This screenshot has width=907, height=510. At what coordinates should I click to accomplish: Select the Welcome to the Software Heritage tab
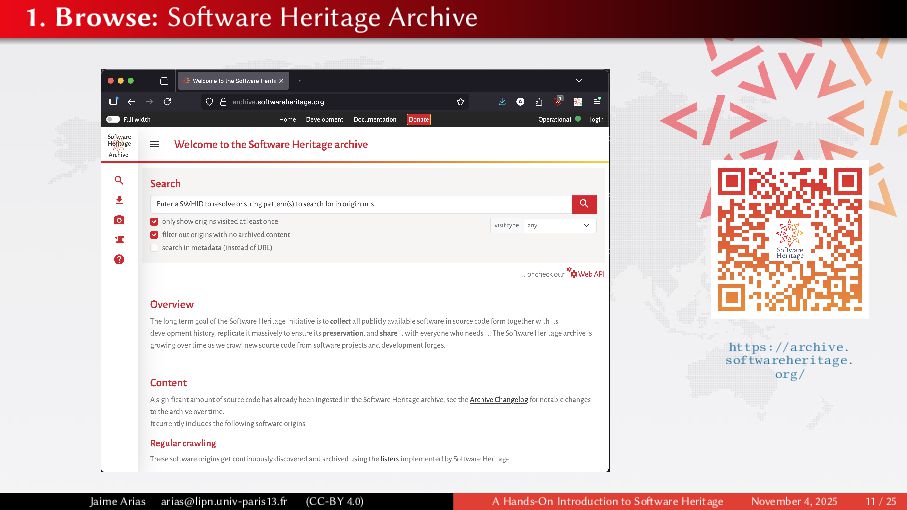coord(233,81)
